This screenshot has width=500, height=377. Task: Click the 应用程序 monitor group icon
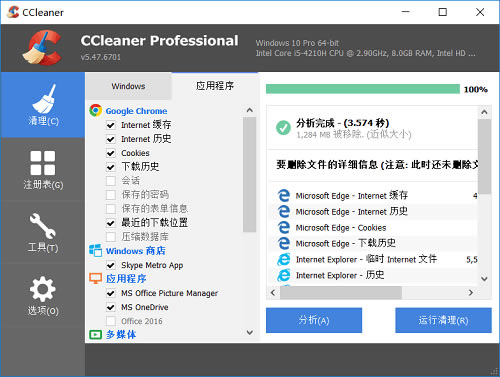click(x=95, y=278)
